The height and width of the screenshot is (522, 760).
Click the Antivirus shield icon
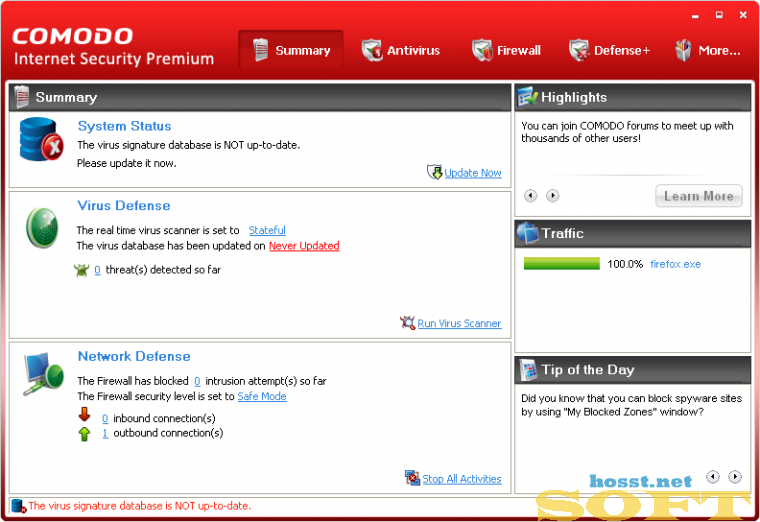[x=372, y=50]
